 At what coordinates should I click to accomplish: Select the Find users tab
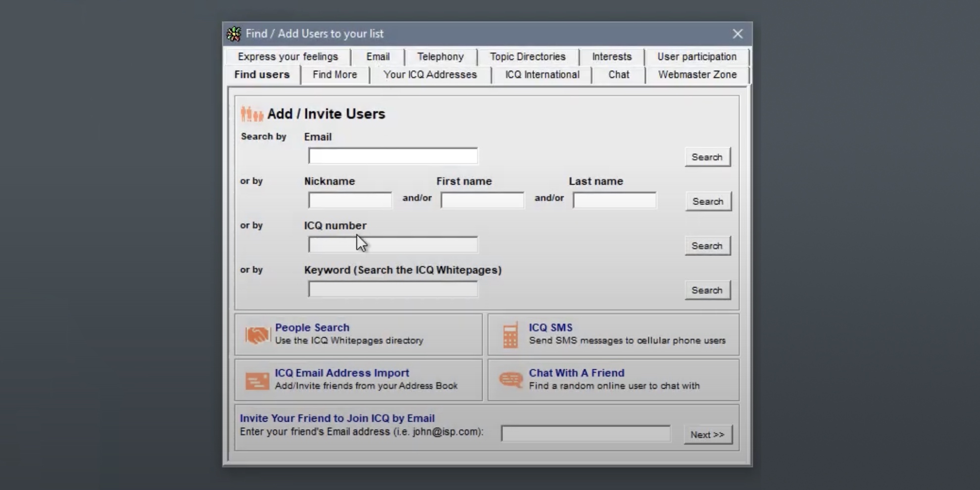(x=262, y=75)
